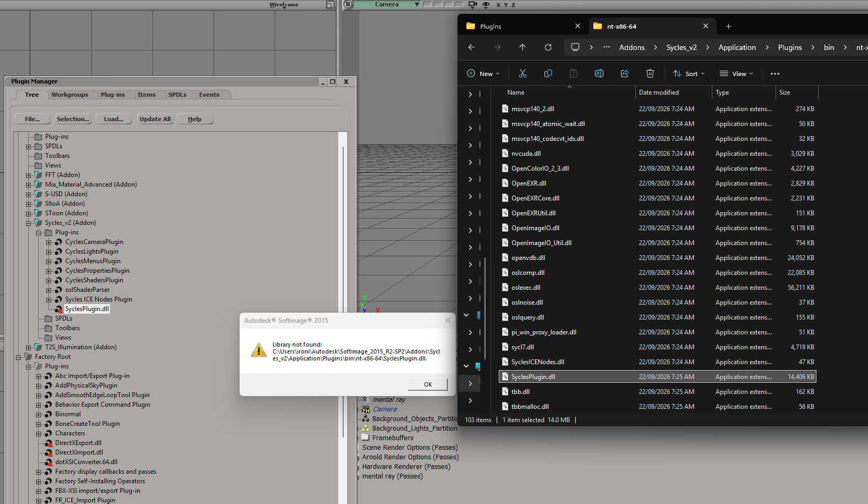Open the View layout dropdown

pos(736,73)
